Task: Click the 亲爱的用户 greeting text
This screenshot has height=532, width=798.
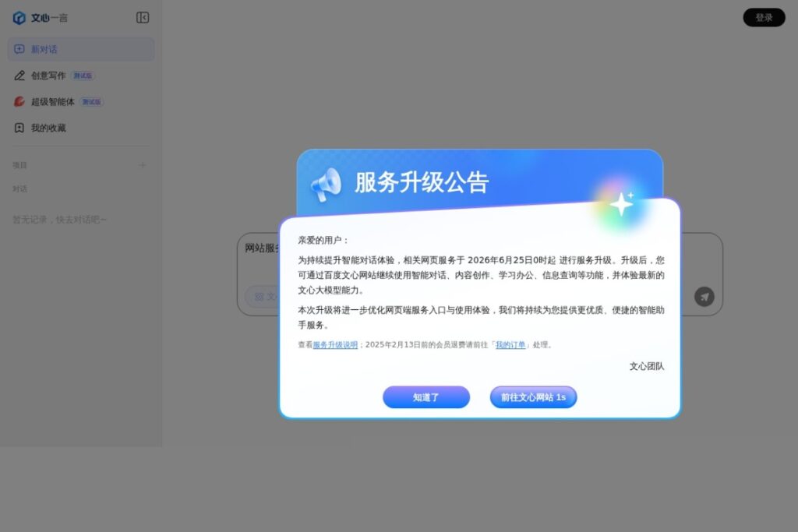Action: 323,240
